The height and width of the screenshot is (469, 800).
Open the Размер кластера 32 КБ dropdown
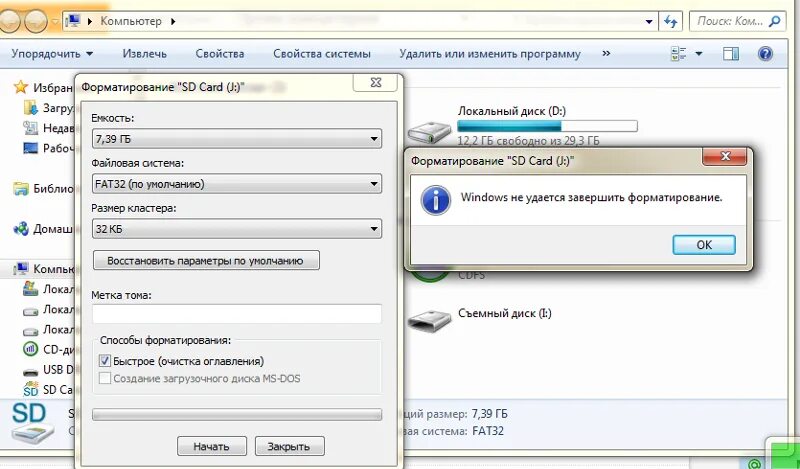(237, 229)
